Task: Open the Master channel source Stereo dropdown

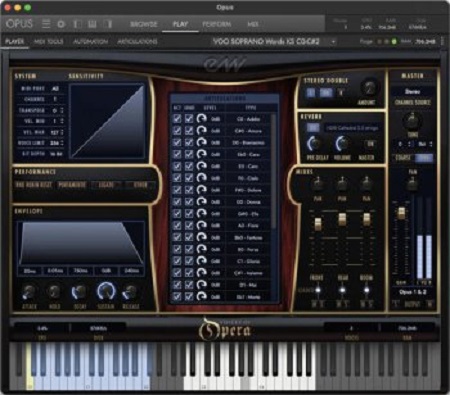Action: [x=412, y=91]
